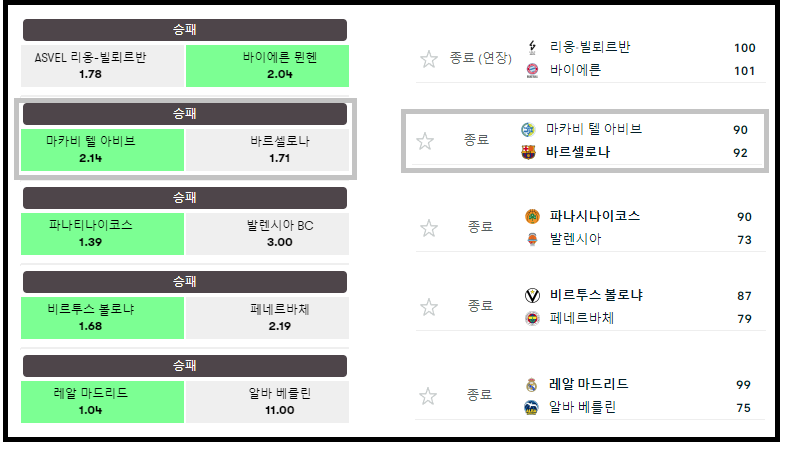Click the 알바 베를린 team logo in results
The image size is (787, 450).
(532, 407)
